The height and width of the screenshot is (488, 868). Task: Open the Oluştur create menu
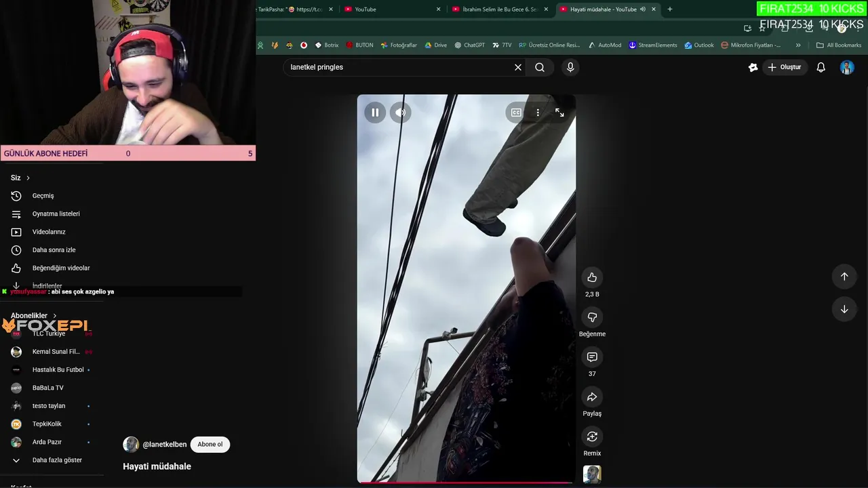click(x=784, y=67)
